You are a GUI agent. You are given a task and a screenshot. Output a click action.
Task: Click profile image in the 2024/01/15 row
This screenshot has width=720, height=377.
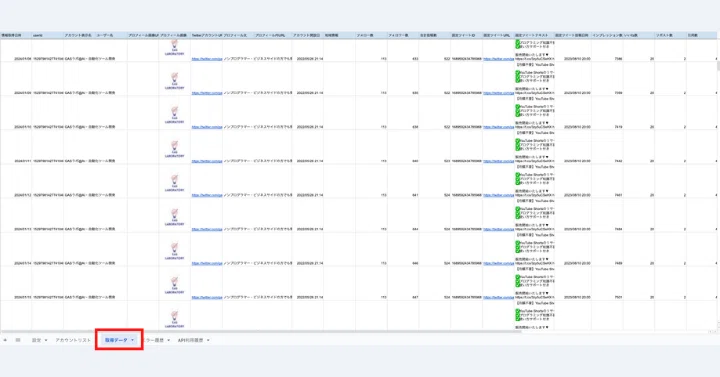(x=174, y=285)
